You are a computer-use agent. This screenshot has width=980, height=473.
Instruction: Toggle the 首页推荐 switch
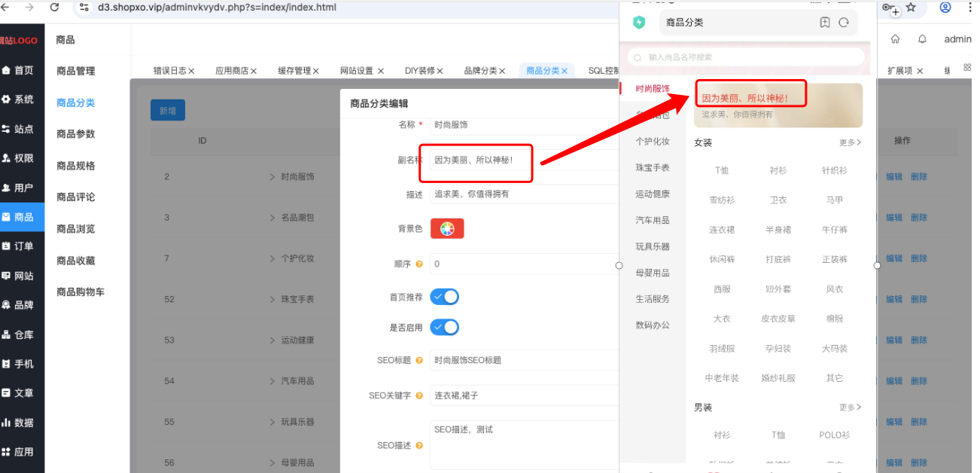click(444, 297)
